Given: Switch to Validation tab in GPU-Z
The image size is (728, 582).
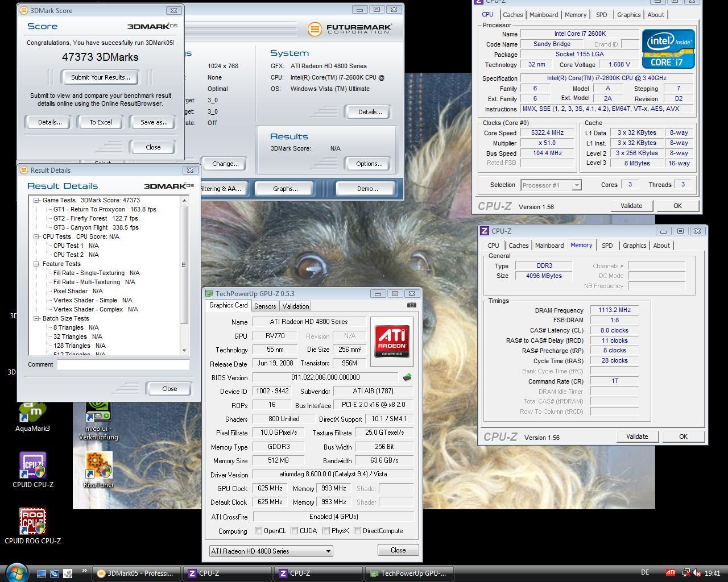Looking at the screenshot, I should pos(296,306).
